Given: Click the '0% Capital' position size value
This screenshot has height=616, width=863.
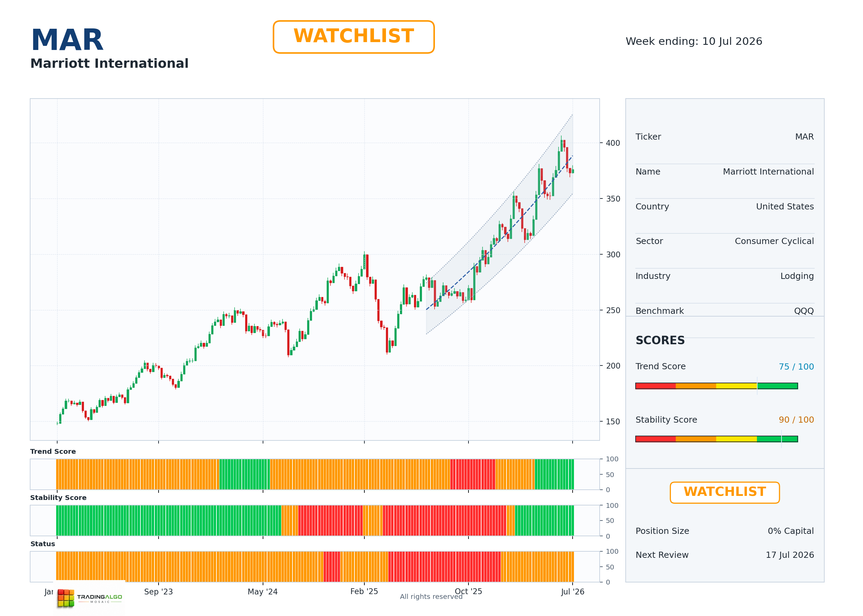Looking at the screenshot, I should click(790, 531).
